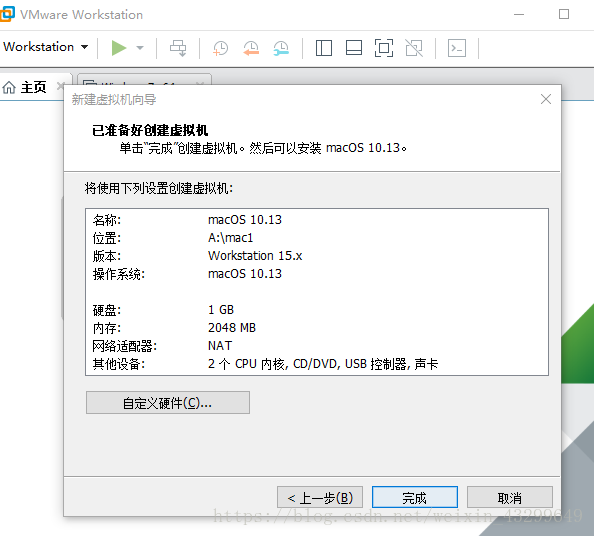Open the console view icon
594x536 pixels.
tap(457, 48)
